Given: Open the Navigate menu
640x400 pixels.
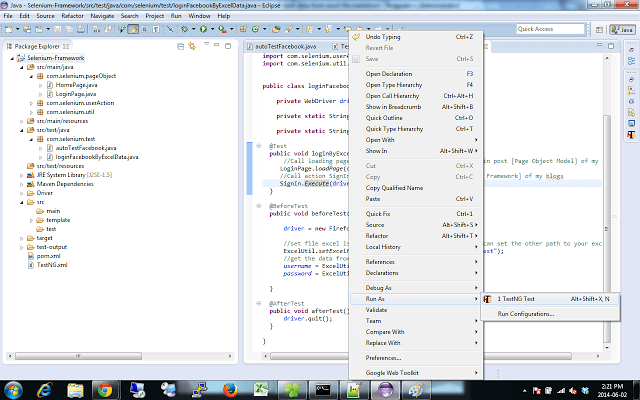Looking at the screenshot, I should pos(102,16).
